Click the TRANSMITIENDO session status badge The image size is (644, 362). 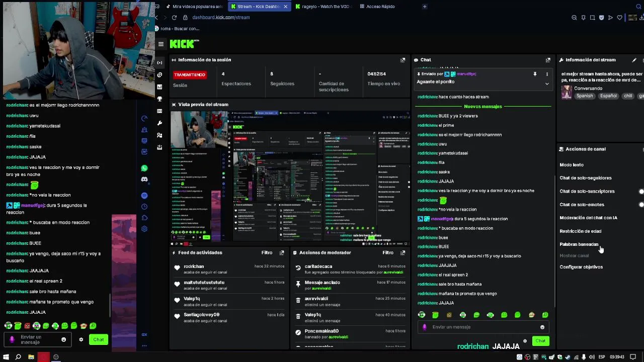pyautogui.click(x=190, y=75)
